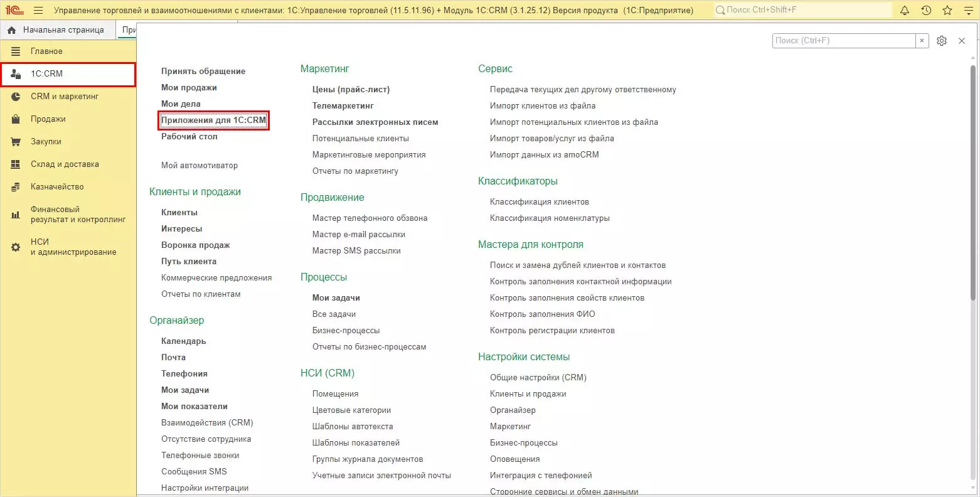Open Принять обращение

pos(203,72)
